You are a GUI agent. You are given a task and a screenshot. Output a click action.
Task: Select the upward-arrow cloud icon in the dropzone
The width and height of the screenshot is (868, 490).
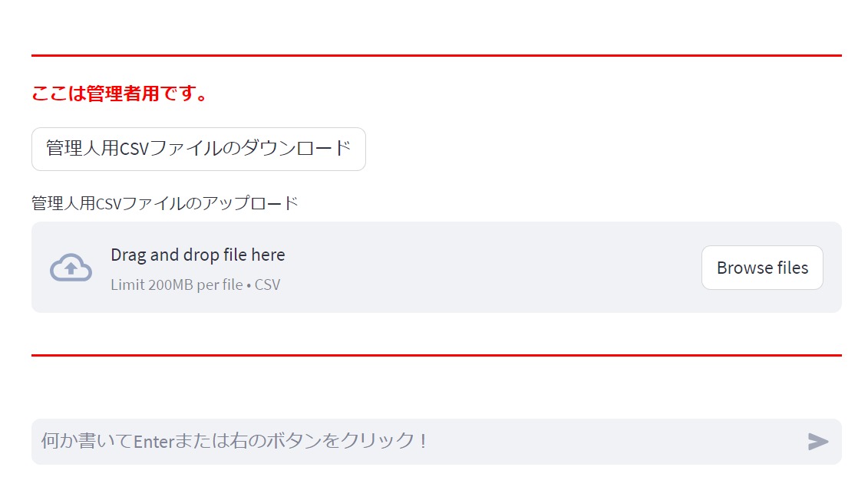pos(71,268)
